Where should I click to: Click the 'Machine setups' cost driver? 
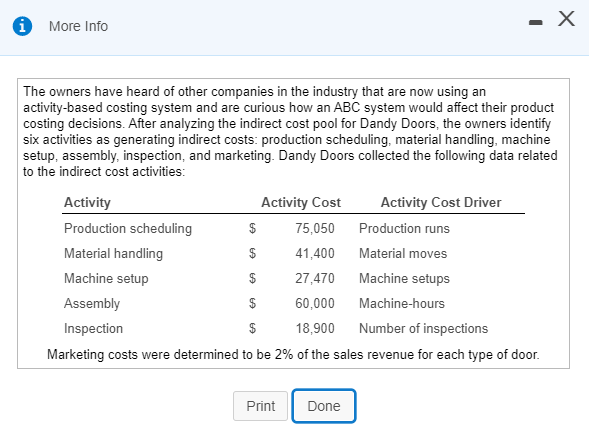tap(404, 278)
